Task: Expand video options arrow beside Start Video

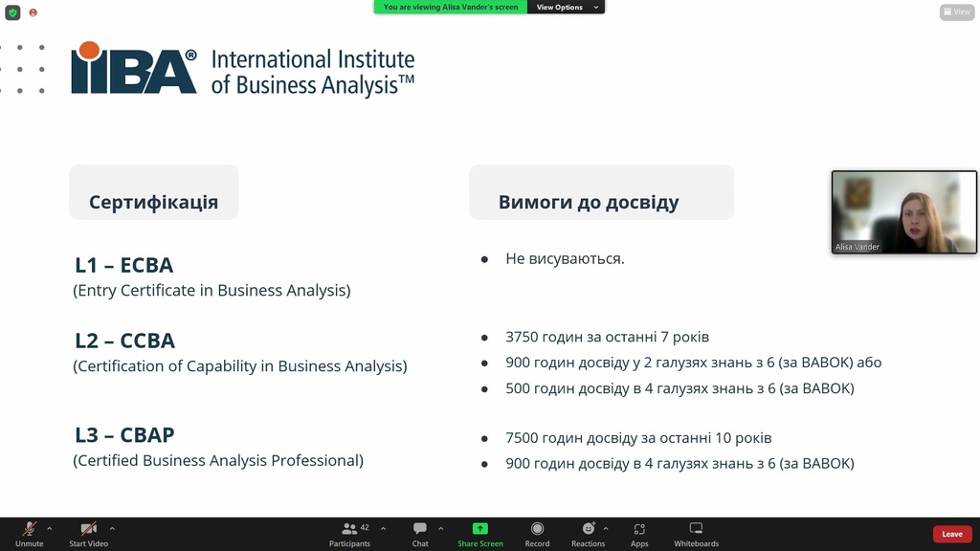Action: tap(112, 528)
